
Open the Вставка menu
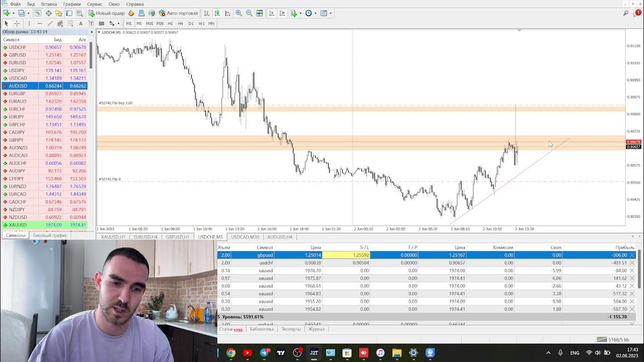49,4
